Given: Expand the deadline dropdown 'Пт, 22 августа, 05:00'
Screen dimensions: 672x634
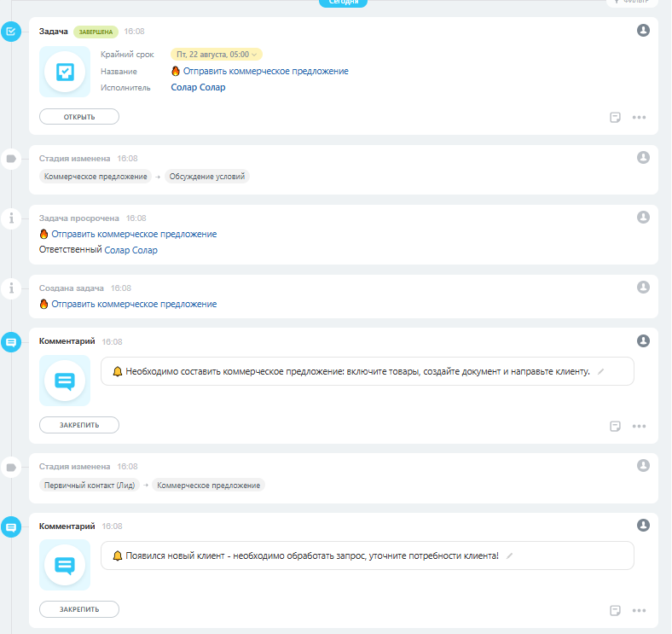Looking at the screenshot, I should 217,54.
